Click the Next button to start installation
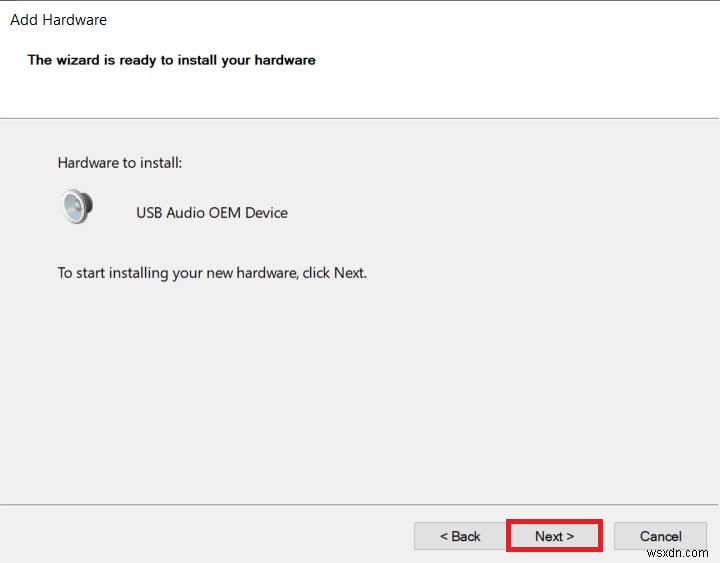Image resolution: width=720 pixels, height=563 pixels. point(554,536)
